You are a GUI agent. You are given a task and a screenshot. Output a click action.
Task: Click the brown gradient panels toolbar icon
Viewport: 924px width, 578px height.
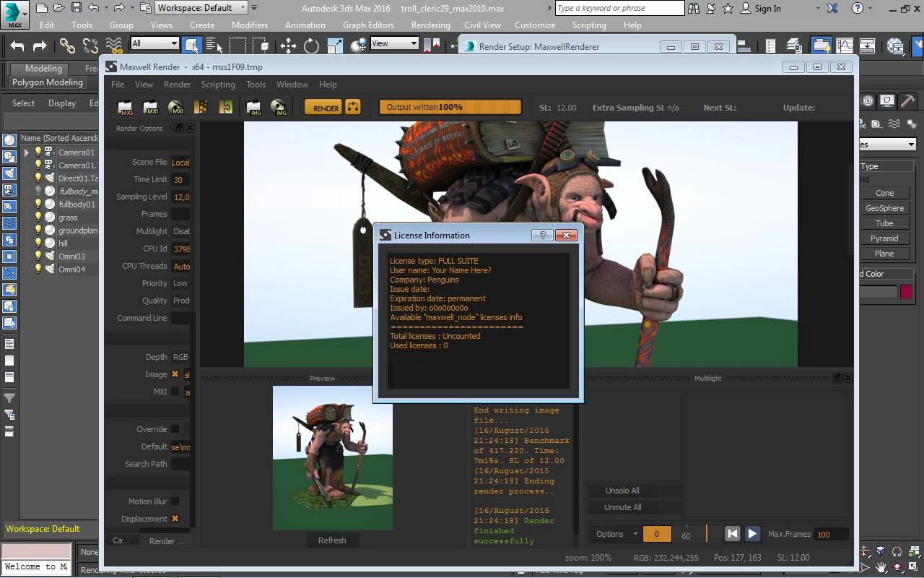[x=201, y=108]
